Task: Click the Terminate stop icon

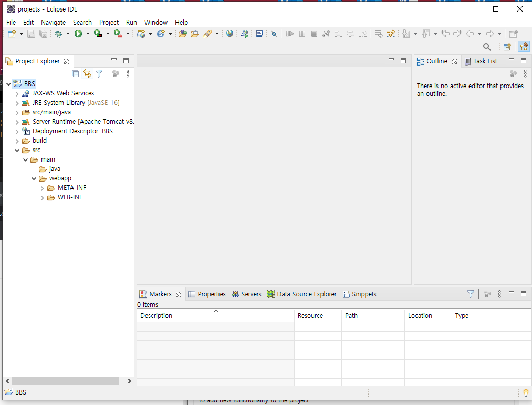Action: pos(314,34)
